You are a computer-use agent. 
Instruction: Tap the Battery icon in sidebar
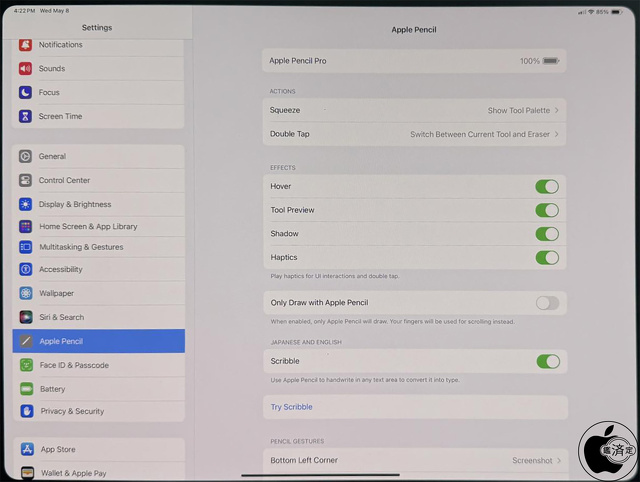pos(26,389)
